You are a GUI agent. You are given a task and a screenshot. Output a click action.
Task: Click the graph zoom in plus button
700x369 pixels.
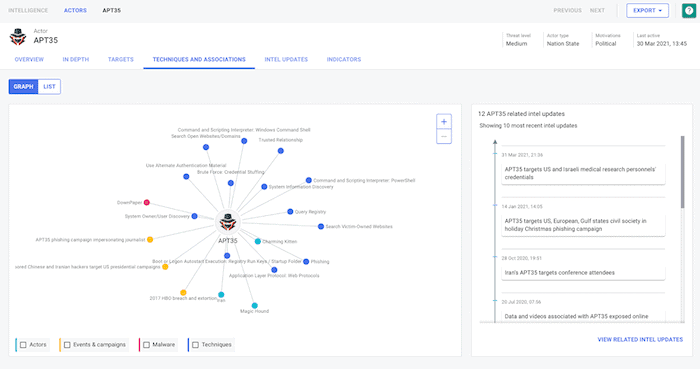(444, 122)
